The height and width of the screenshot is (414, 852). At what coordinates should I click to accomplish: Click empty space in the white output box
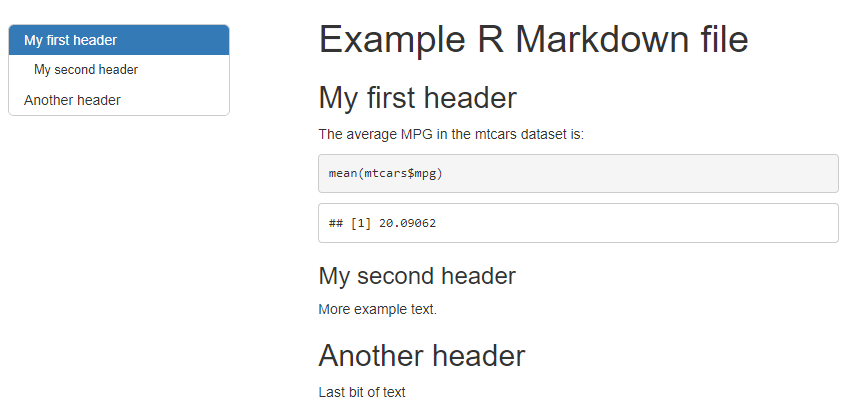point(650,223)
